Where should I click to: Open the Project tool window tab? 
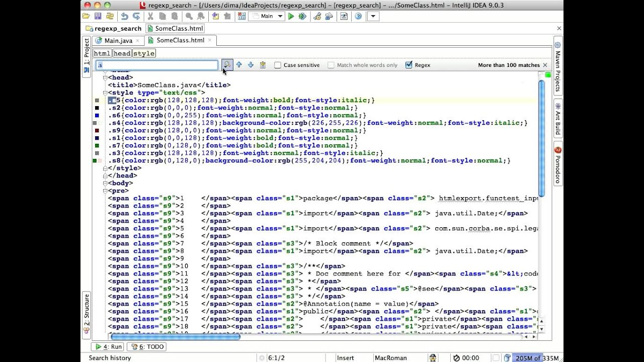[x=87, y=56]
